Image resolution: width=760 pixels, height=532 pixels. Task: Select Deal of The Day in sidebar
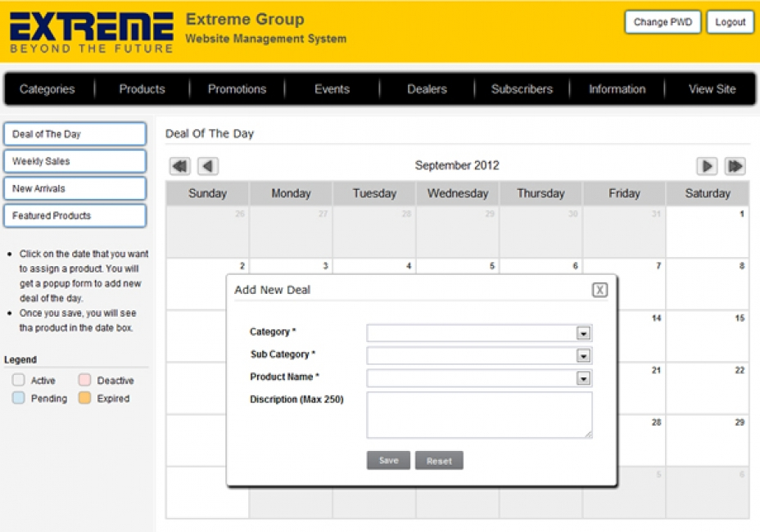[75, 134]
